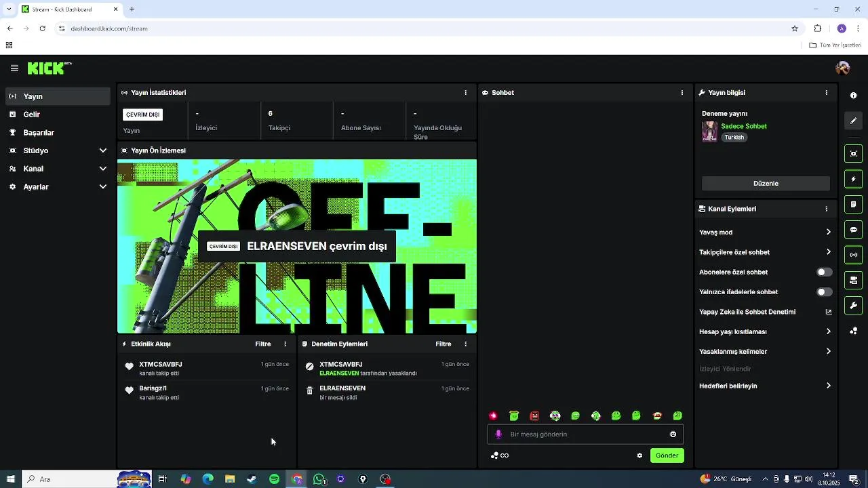Open Hedefleri belirleyin arrow
The height and width of the screenshot is (488, 868).
pyautogui.click(x=828, y=386)
